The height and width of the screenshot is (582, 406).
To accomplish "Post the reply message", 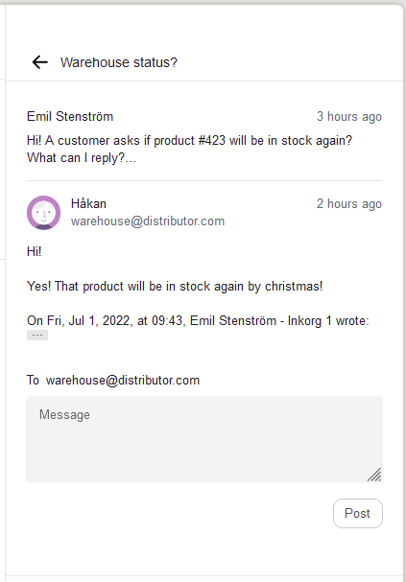I will tap(357, 513).
